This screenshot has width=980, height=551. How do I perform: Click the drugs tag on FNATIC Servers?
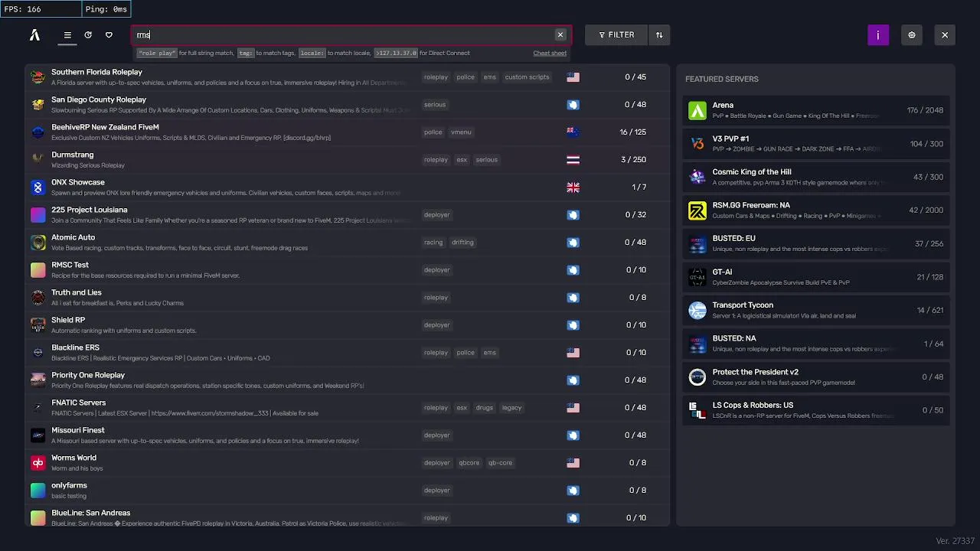[x=485, y=408]
